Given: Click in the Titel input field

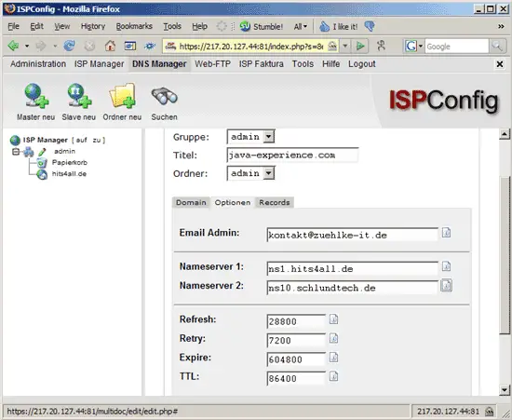Looking at the screenshot, I should [292, 155].
